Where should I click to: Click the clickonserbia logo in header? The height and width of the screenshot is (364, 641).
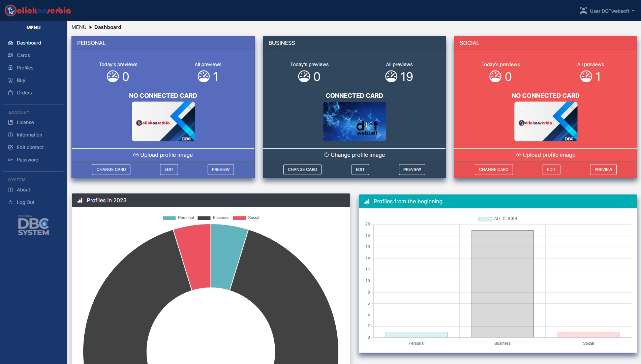38,10
